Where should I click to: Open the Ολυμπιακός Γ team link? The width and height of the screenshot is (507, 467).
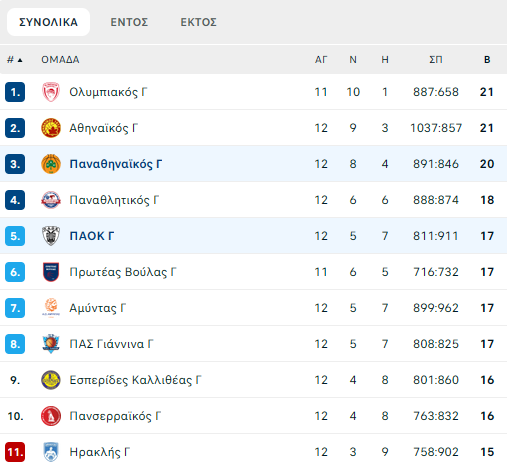coord(108,92)
